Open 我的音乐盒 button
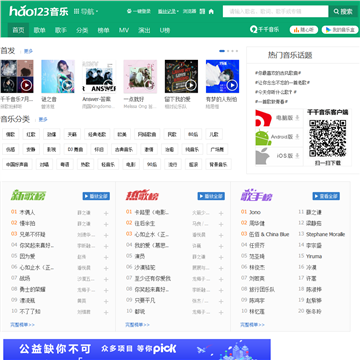Image resolution: width=360 pixels, height=360 pixels. [340, 30]
